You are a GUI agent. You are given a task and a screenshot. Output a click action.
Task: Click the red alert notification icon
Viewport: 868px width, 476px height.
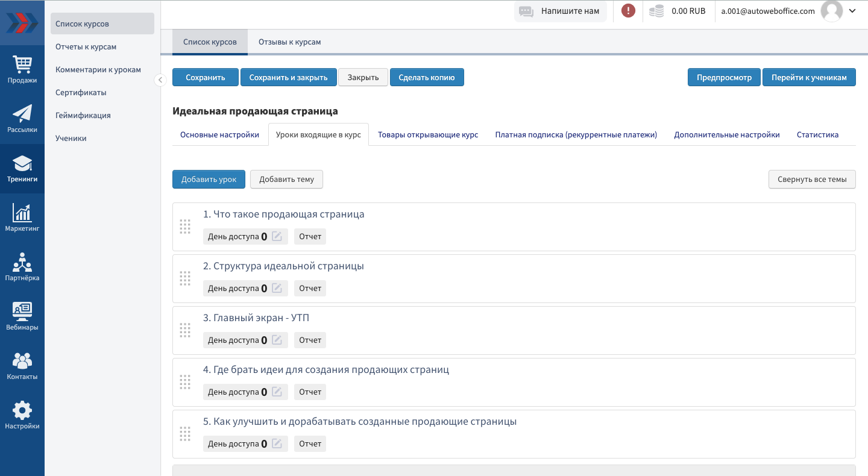(628, 11)
